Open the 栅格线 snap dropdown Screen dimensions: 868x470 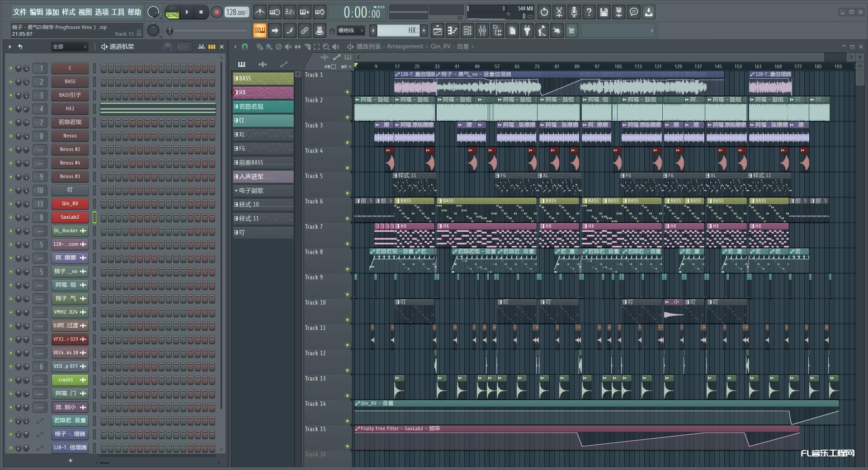[x=350, y=31]
